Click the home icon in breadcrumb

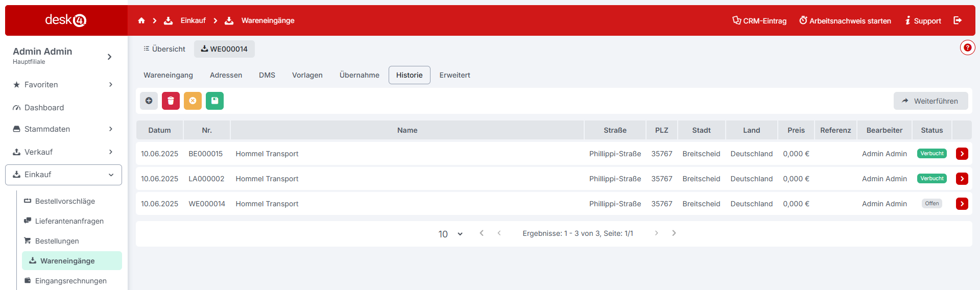pos(141,20)
